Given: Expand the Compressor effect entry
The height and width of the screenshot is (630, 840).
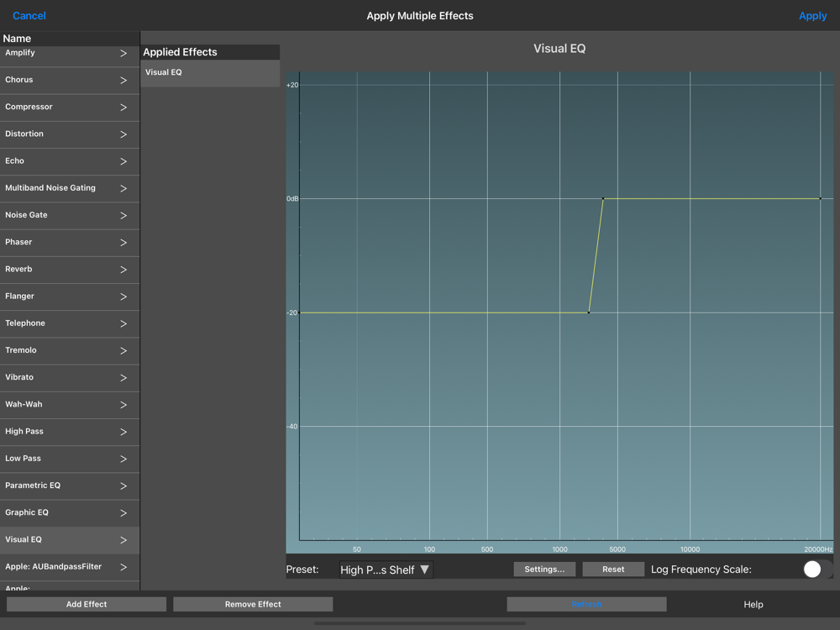Looking at the screenshot, I should click(x=70, y=108).
